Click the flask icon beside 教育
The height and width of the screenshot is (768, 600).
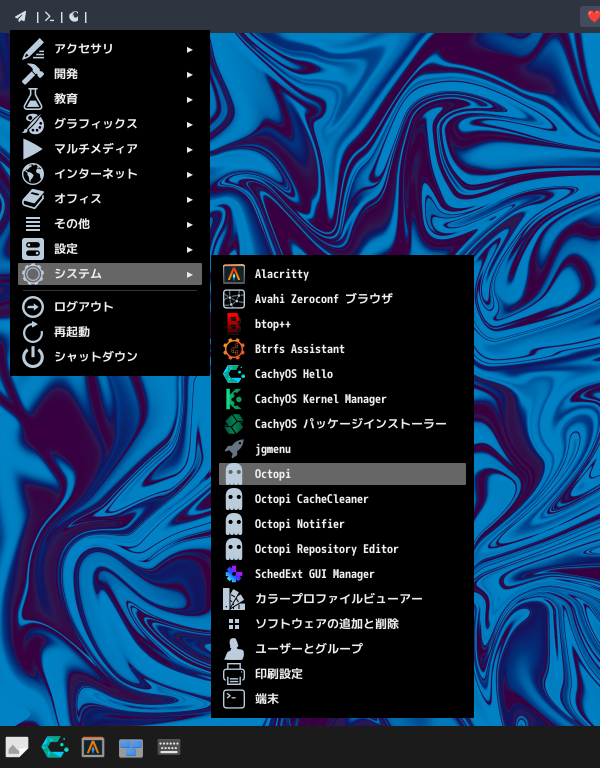coord(33,99)
